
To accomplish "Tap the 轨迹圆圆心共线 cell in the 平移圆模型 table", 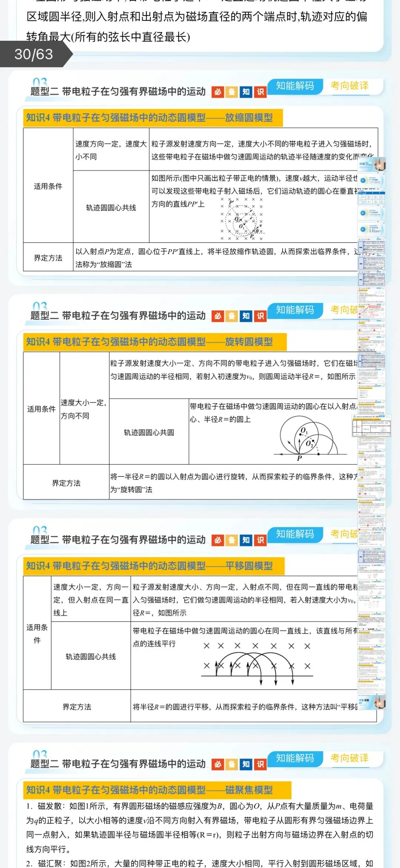I will point(91,656).
